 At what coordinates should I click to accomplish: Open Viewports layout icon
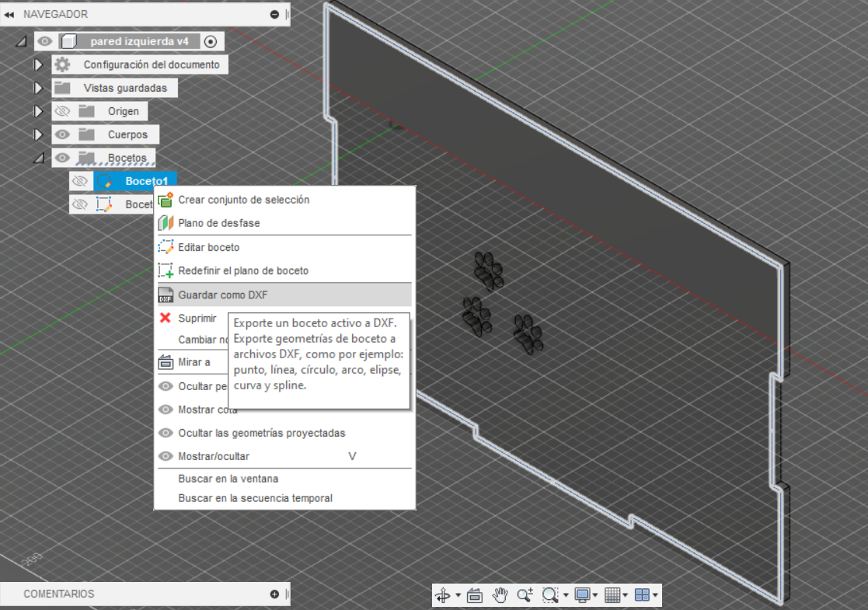coord(642,595)
